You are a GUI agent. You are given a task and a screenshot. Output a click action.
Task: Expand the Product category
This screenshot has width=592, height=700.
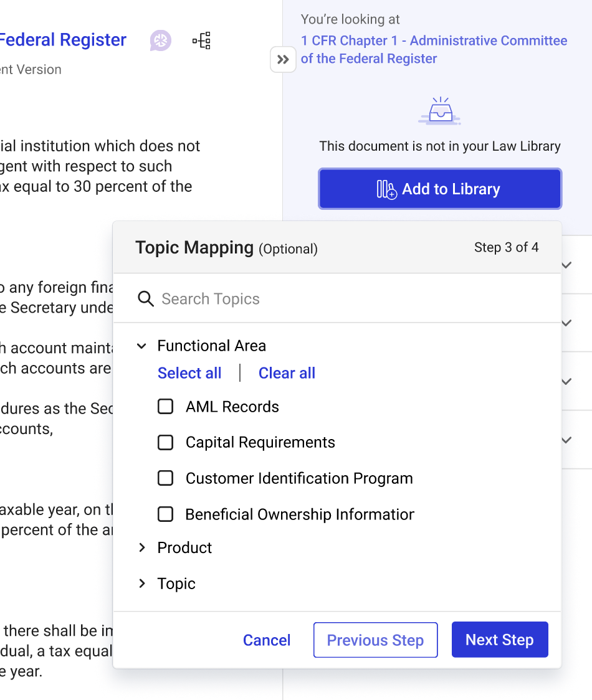(x=142, y=547)
